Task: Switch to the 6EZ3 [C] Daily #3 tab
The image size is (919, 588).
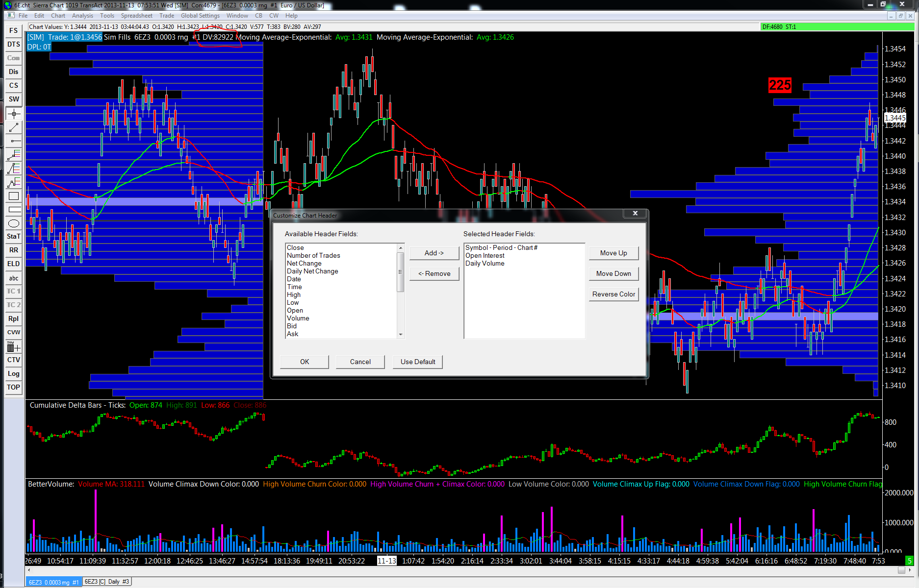Action: pos(107,582)
